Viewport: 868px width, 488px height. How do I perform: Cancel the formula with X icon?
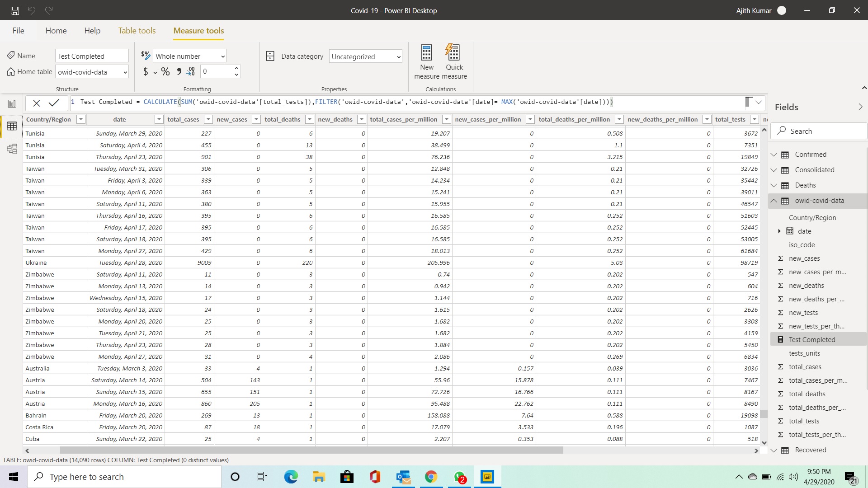pos(37,103)
